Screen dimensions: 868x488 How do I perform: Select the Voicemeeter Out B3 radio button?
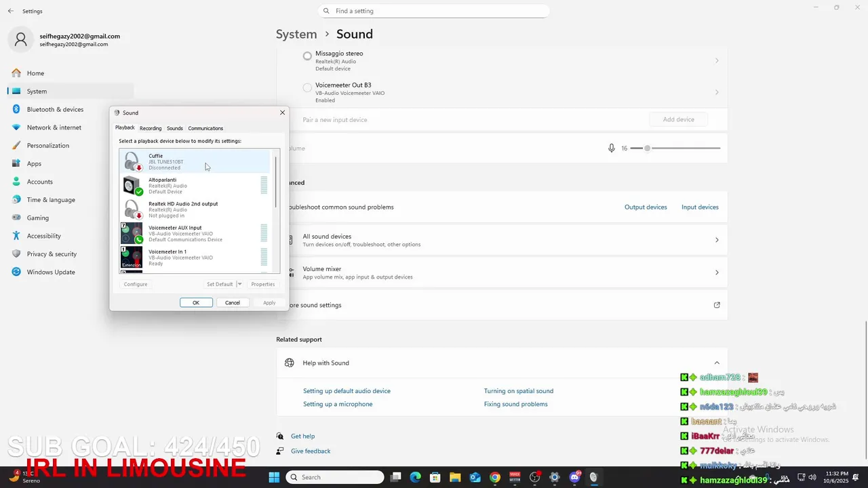(307, 88)
